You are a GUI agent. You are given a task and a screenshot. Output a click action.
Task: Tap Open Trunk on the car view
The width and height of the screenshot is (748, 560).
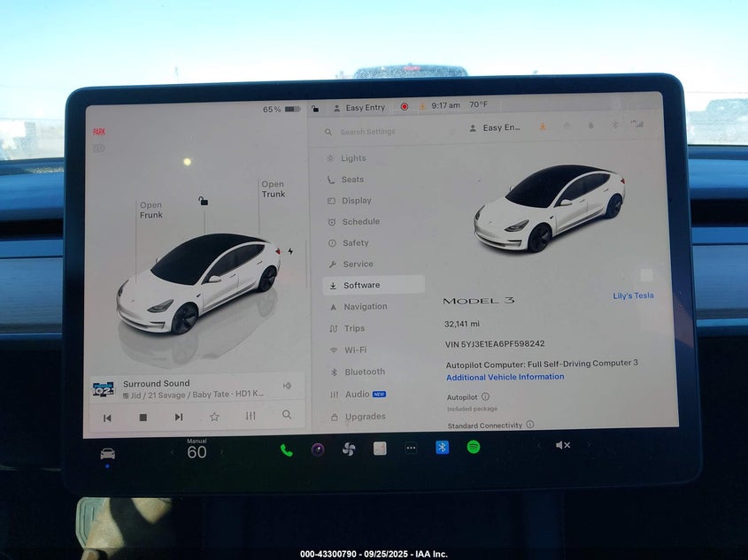(273, 189)
